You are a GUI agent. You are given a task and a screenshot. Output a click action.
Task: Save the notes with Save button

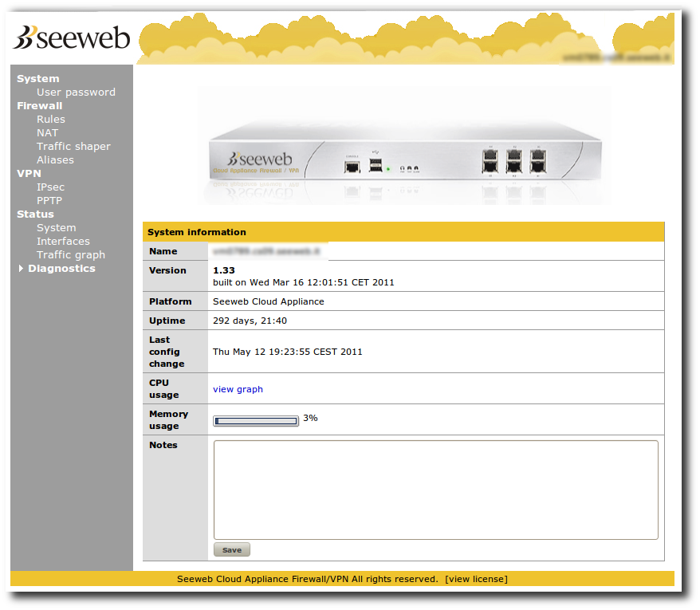point(232,550)
